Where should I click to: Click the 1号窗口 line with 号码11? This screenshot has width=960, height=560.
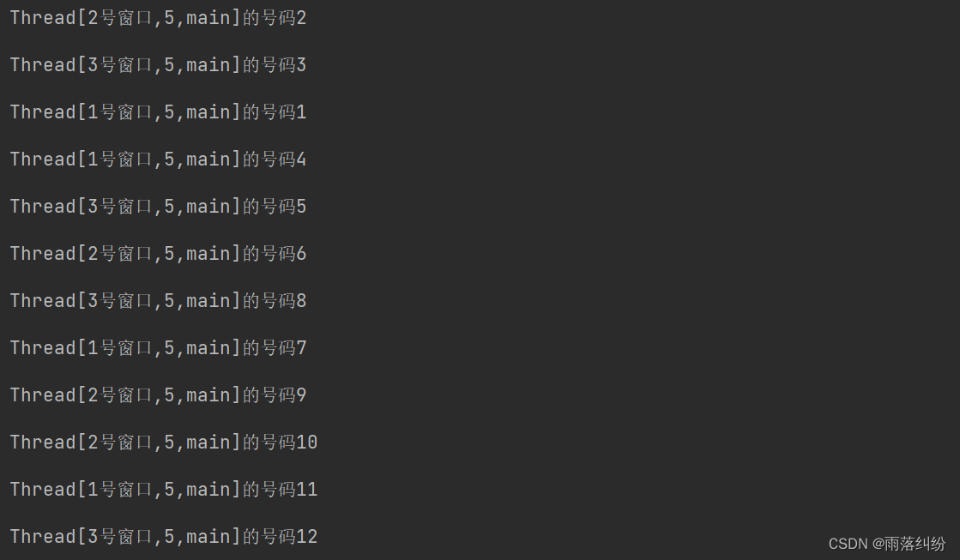click(164, 489)
